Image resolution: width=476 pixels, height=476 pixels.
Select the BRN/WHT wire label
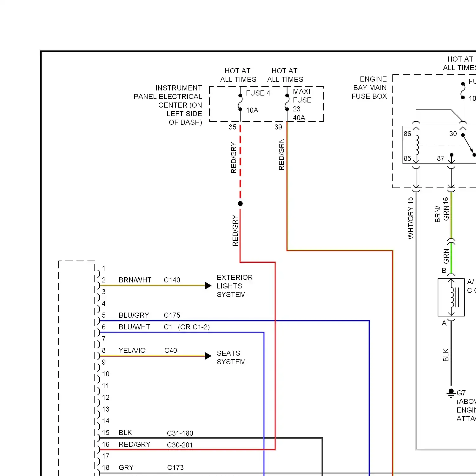coord(135,280)
